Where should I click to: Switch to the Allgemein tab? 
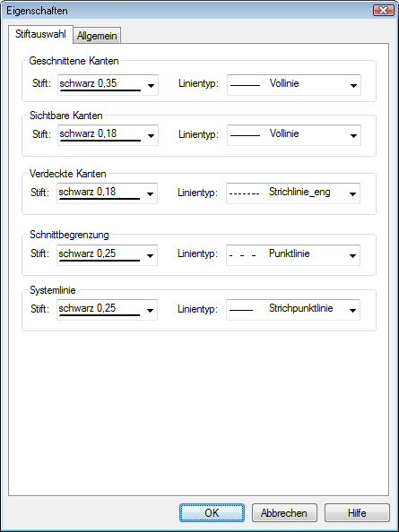pos(97,36)
